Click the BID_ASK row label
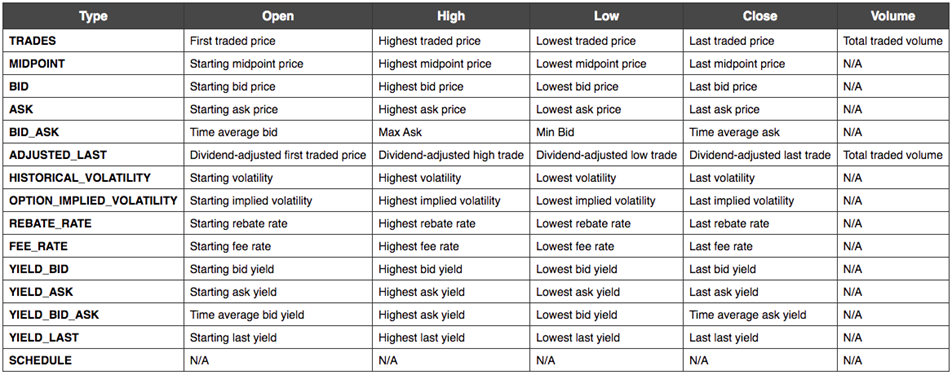The width and height of the screenshot is (952, 375). coord(94,132)
